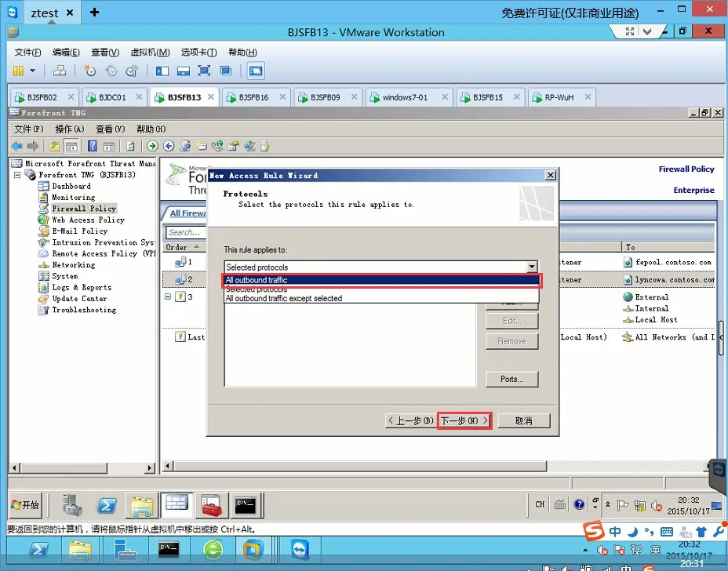This screenshot has width=728, height=571.
Task: Select Networking node in tree
Action: click(x=74, y=264)
